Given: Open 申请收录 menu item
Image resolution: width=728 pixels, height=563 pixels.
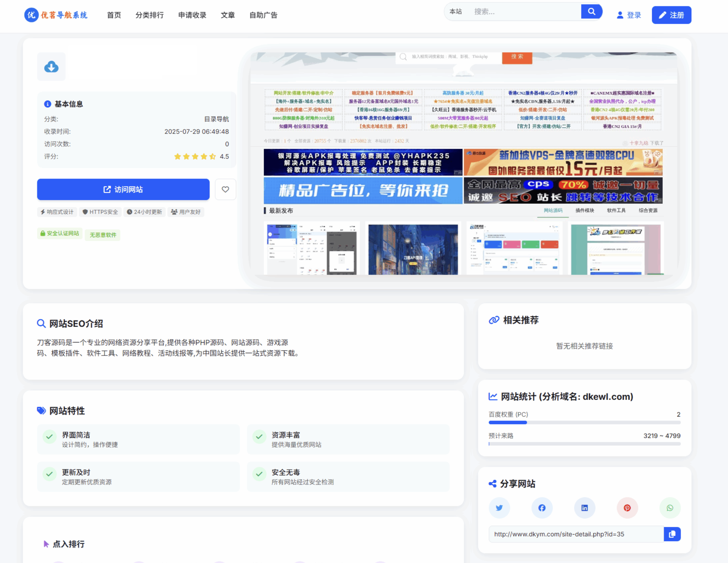Looking at the screenshot, I should pyautogui.click(x=192, y=15).
